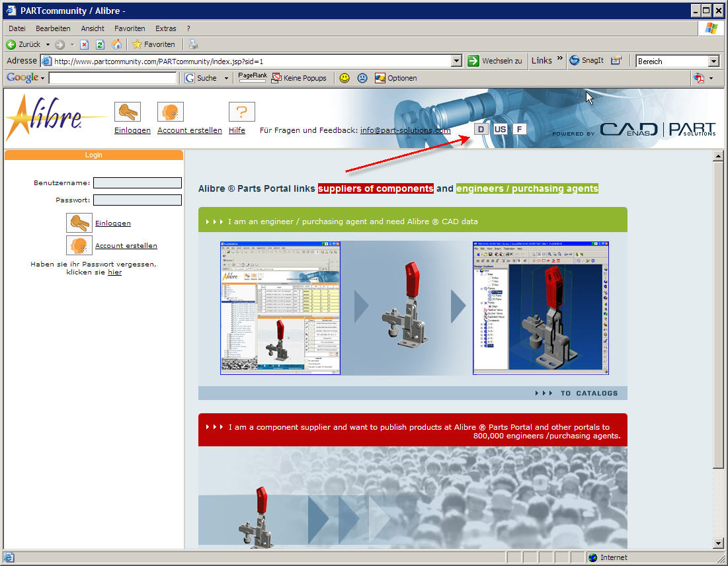
Task: Click the page scrollbar up arrow
Action: click(x=718, y=157)
